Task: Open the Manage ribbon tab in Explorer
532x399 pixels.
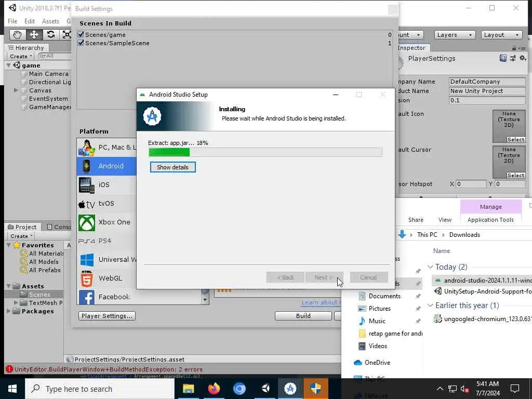Action: pos(490,207)
